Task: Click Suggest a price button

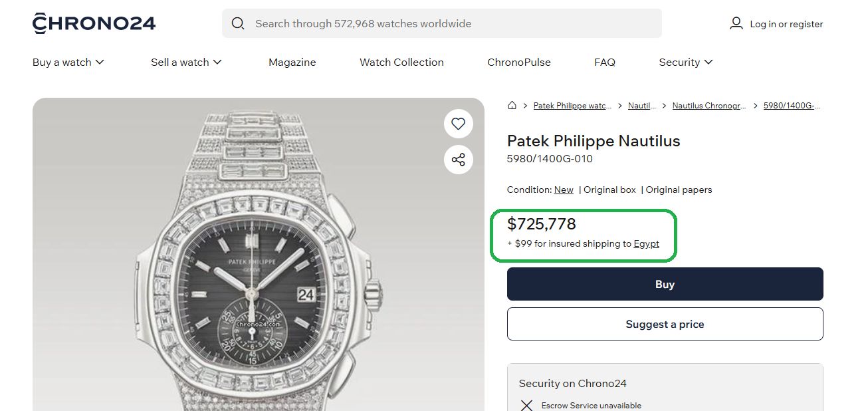Action: 665,325
